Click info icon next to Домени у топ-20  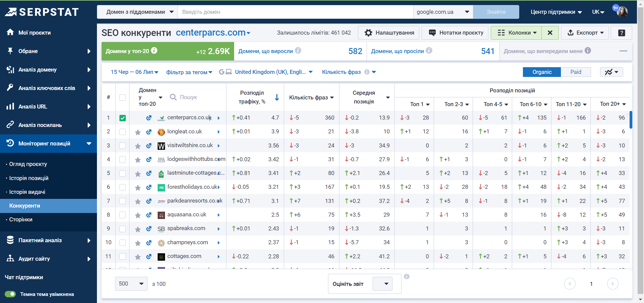point(154,50)
